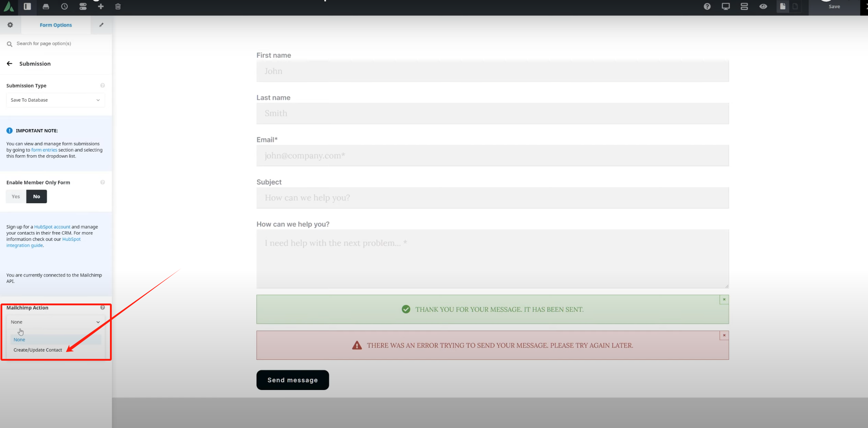The height and width of the screenshot is (428, 868).
Task: Click the form entries link
Action: tap(44, 150)
